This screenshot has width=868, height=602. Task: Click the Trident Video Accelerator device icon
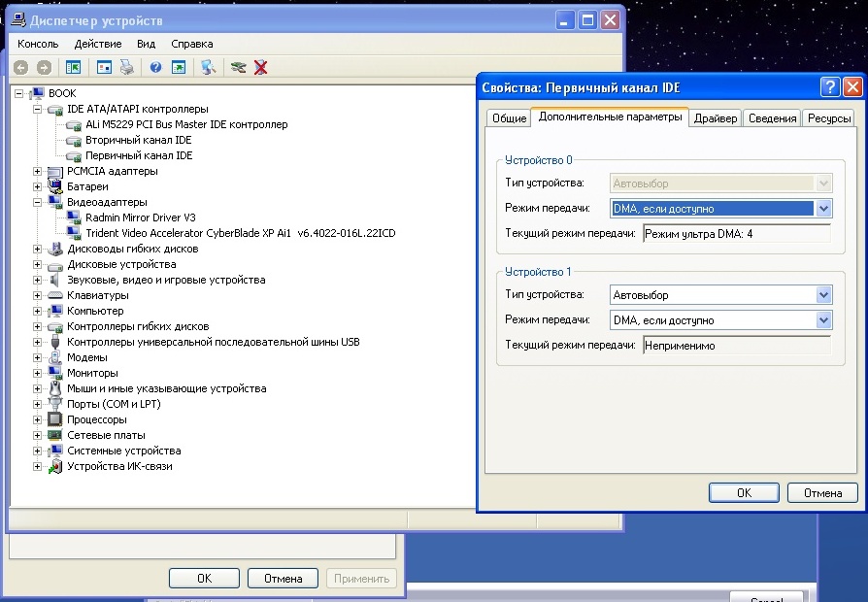75,233
